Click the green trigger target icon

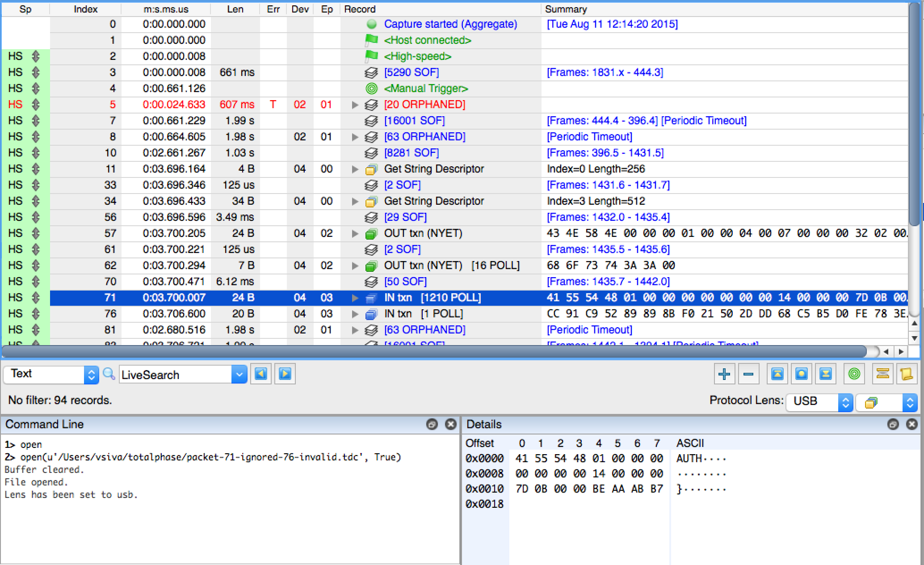tap(854, 374)
